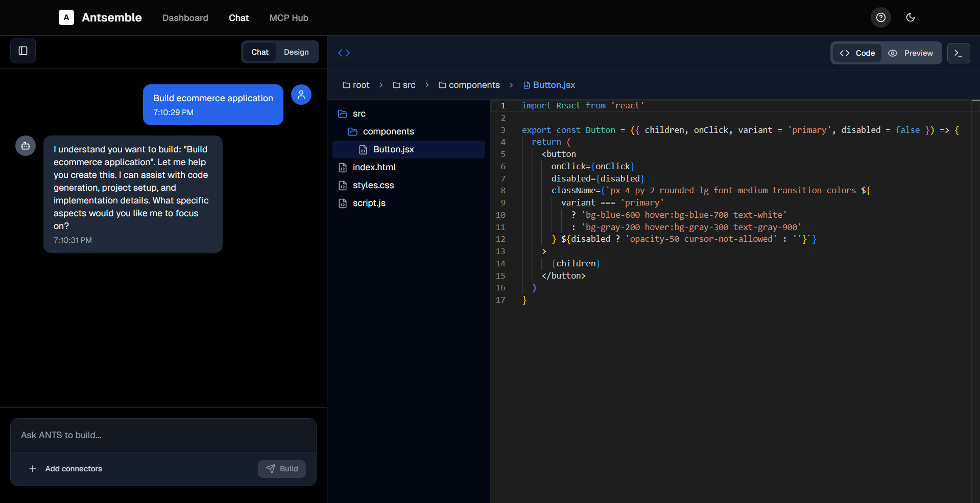Click the plus icon next to Add connectors
This screenshot has height=503, width=980.
pos(33,469)
